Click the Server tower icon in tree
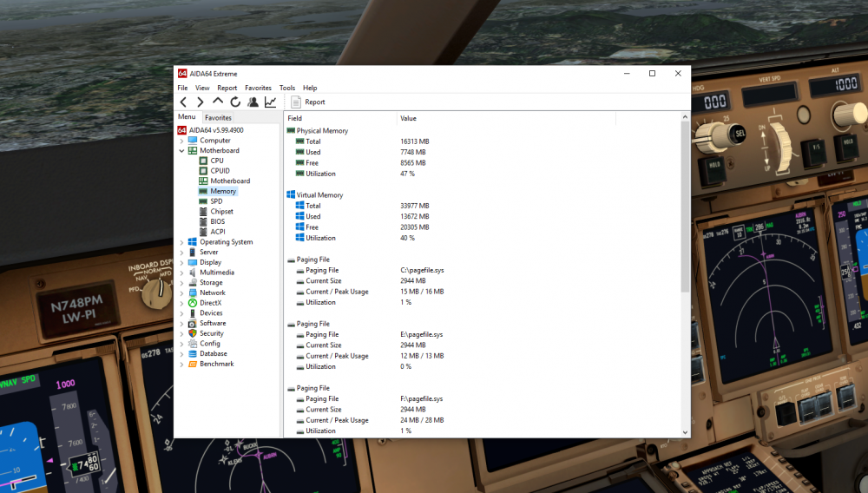Screen dimensions: 868x493 (x=193, y=253)
